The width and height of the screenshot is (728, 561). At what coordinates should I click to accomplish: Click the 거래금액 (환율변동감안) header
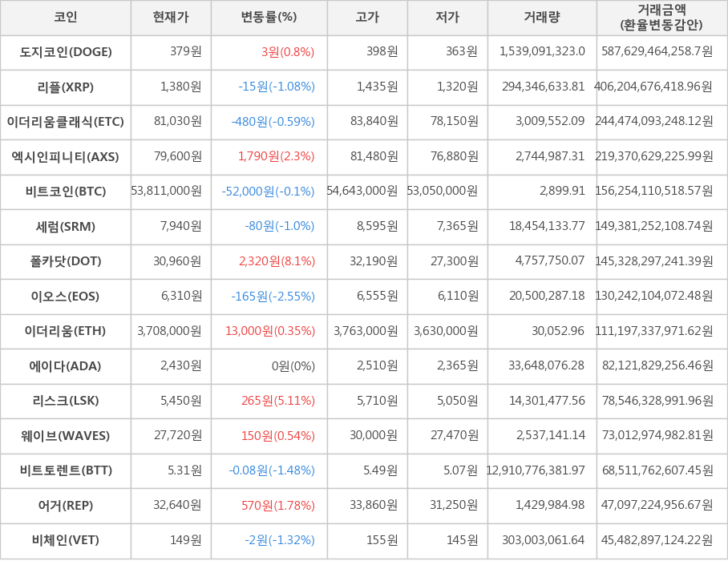[661, 18]
